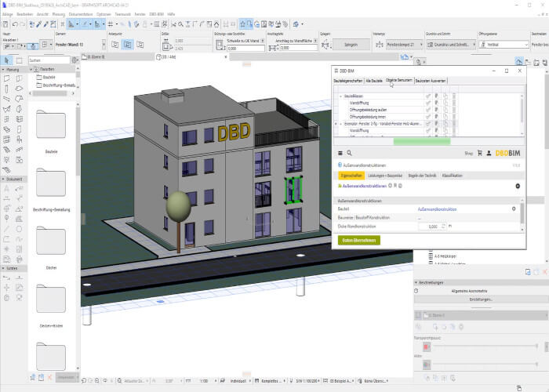
Task: Select the tree object in 3D view
Action: click(x=179, y=207)
